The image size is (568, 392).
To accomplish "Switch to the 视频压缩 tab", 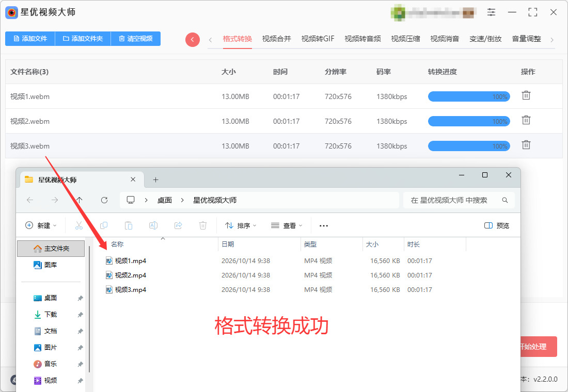I will click(405, 39).
